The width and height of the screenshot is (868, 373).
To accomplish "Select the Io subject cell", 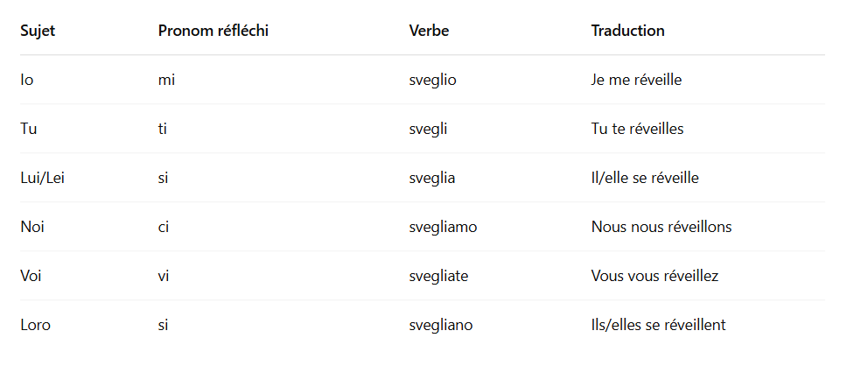I will coord(27,80).
